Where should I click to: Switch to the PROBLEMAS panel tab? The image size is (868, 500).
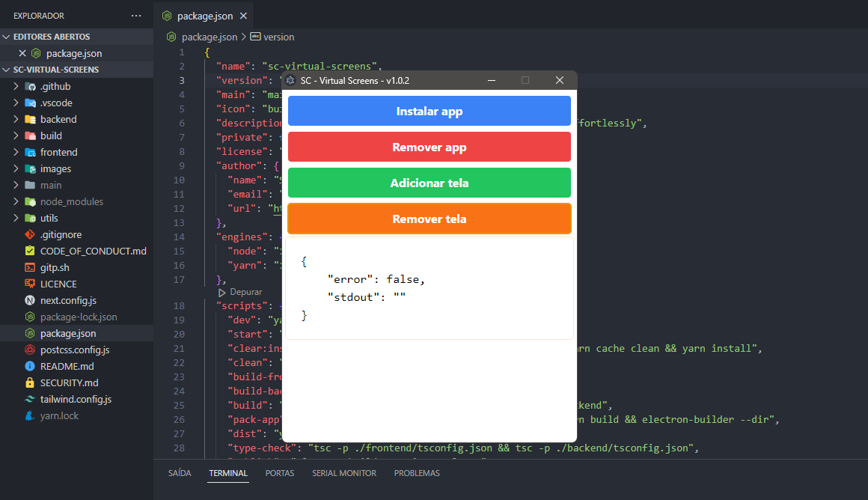[x=417, y=473]
